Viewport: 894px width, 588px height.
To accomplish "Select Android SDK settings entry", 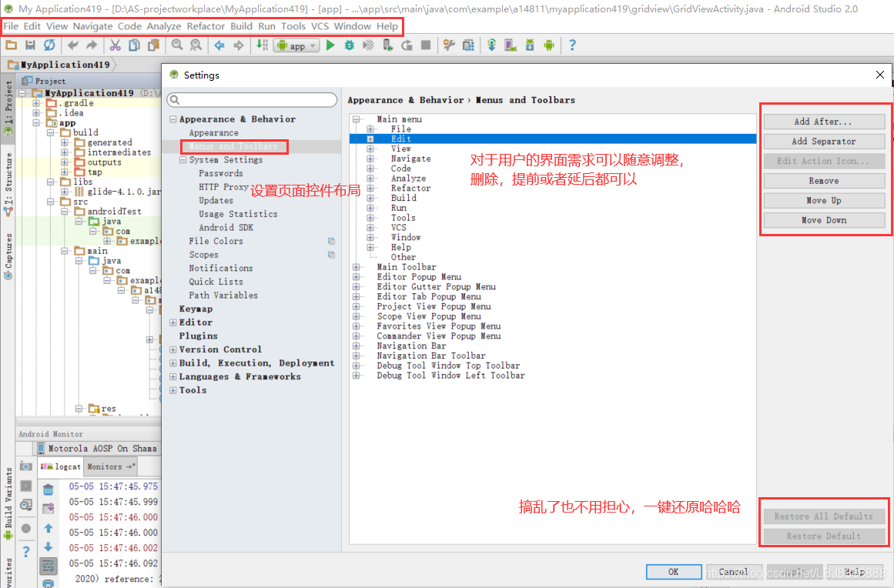I will coord(226,227).
